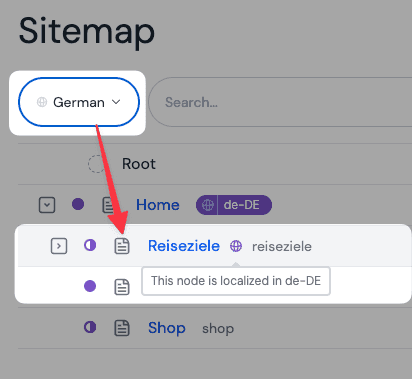Click the reiseziele slug text

point(282,247)
